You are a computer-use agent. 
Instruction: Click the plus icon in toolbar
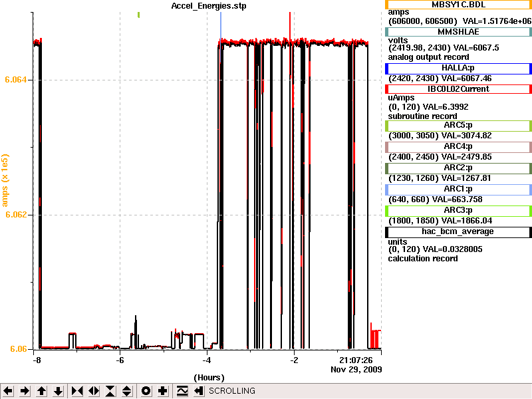(x=162, y=391)
